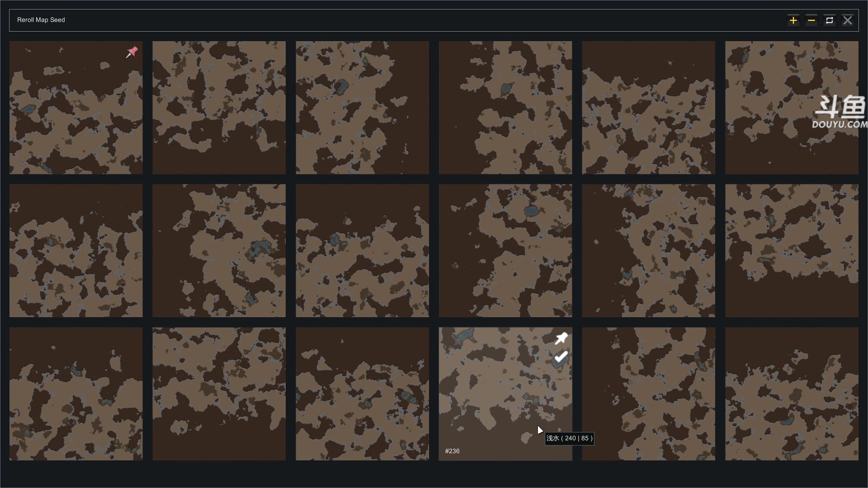Click the reroll arrows icon to regenerate seeds
The image size is (868, 488).
pos(830,20)
